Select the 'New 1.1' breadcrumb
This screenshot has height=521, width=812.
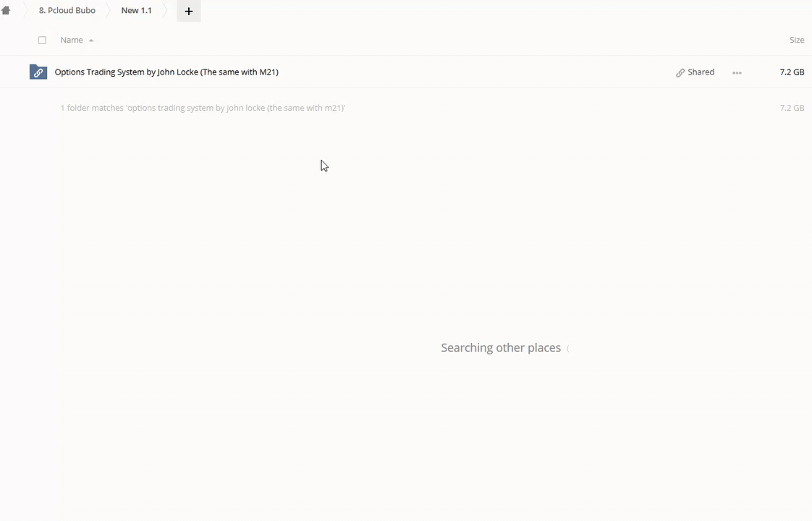136,11
